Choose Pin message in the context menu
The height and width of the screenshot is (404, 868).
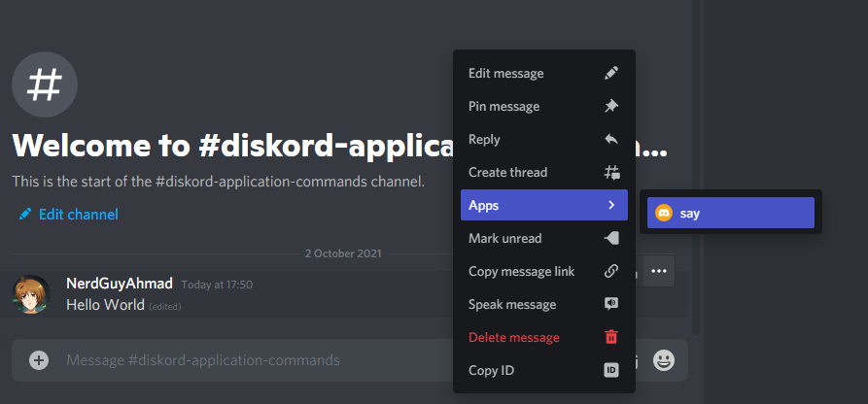click(x=544, y=106)
